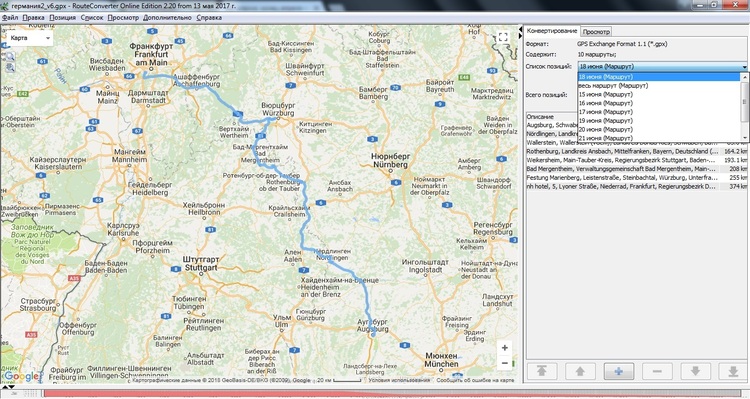Move selected position to top
The height and width of the screenshot is (399, 750).
[x=542, y=371]
